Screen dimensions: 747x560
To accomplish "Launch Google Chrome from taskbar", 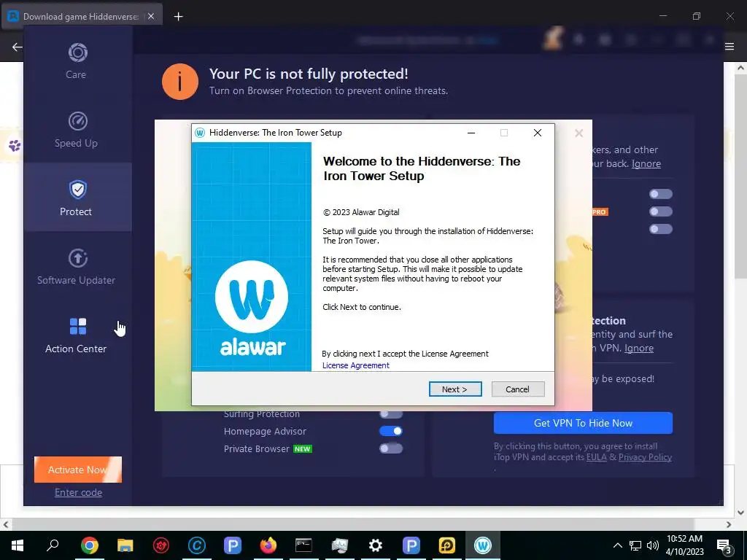I will 90,545.
